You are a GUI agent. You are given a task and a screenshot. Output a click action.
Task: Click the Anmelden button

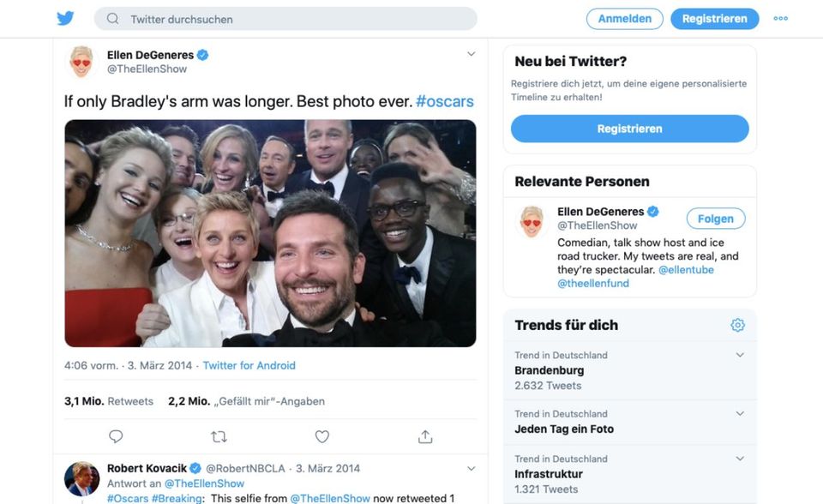click(x=624, y=19)
